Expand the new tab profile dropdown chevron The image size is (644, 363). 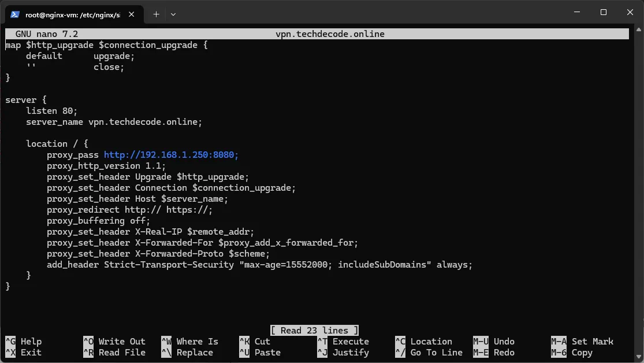click(x=173, y=14)
